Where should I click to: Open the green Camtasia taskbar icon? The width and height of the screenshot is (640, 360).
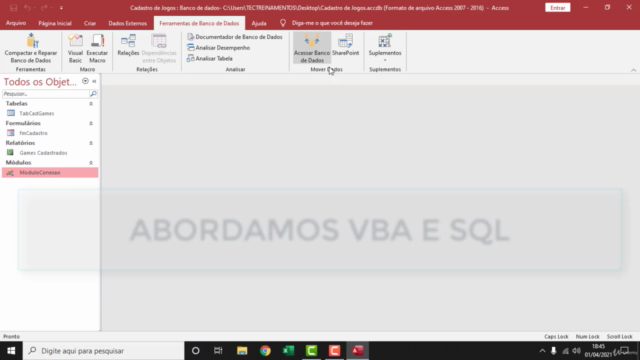pyautogui.click(x=311, y=351)
